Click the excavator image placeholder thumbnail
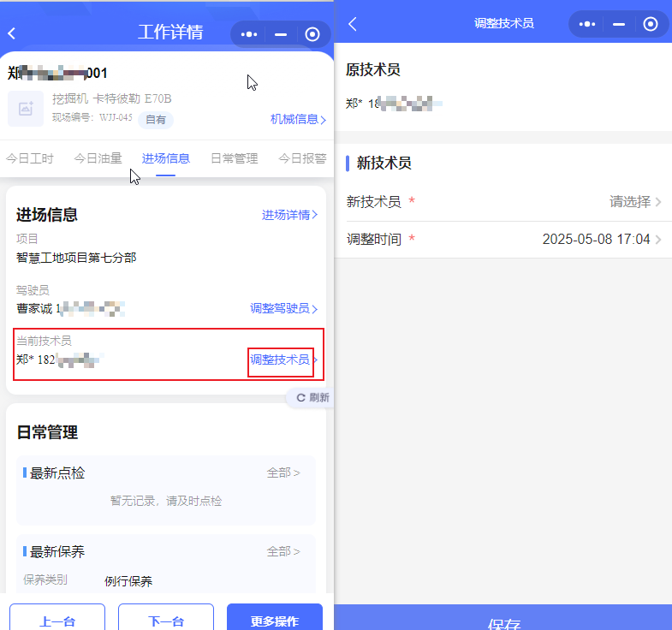672x630 pixels. (x=26, y=109)
